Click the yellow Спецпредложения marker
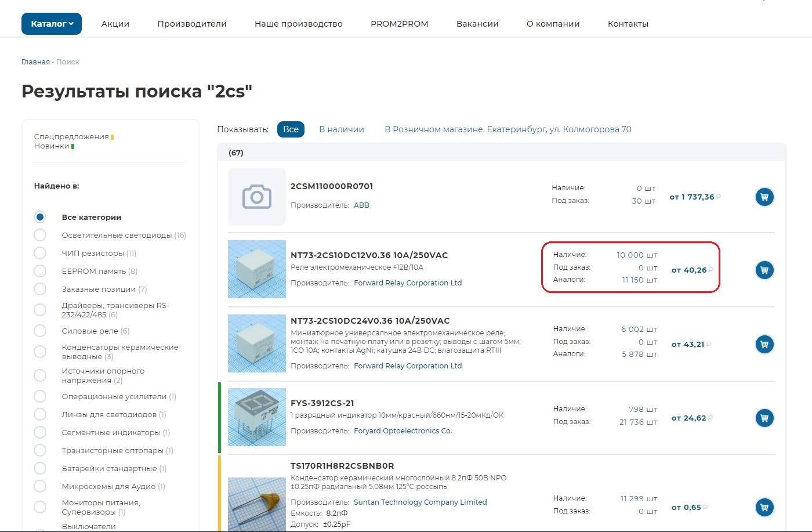This screenshot has height=532, width=812. (112, 137)
